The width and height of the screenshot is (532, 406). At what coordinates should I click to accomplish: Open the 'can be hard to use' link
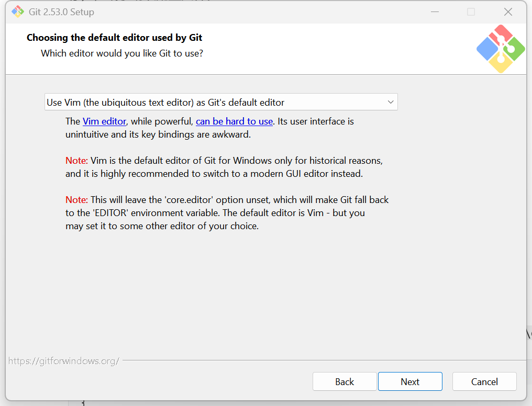(x=234, y=121)
